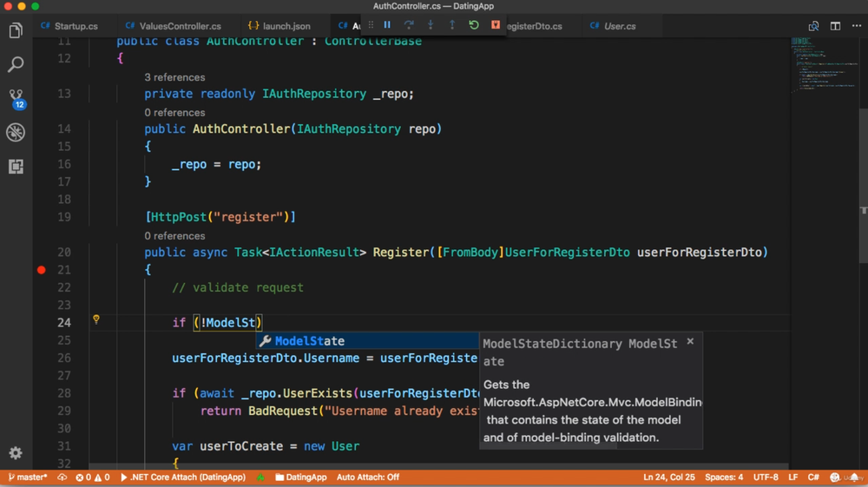Select the ModelState suggestion
This screenshot has width=868, height=487.
(367, 341)
